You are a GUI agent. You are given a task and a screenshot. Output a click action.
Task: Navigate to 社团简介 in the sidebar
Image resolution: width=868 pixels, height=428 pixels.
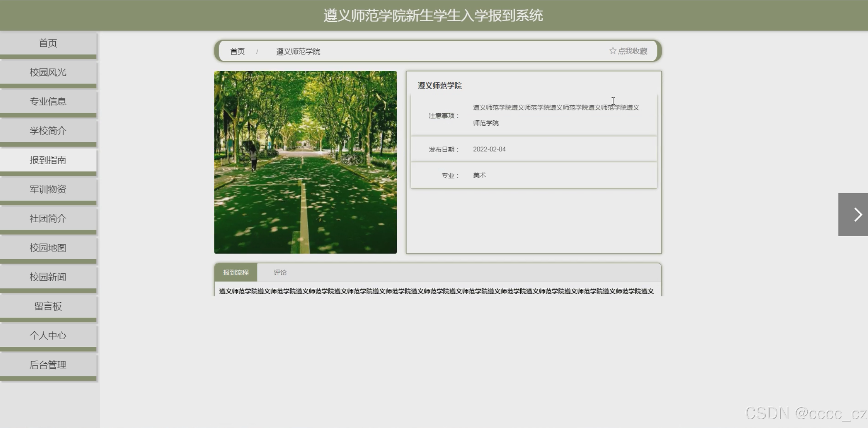coord(48,218)
